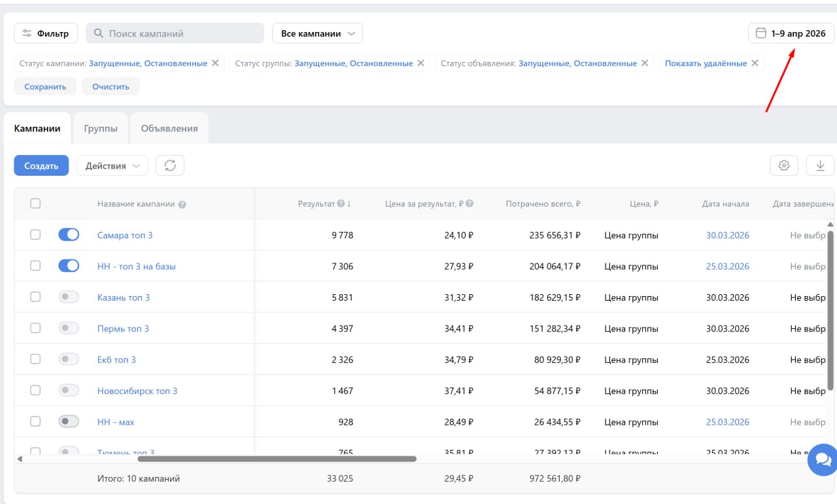The image size is (837, 504).
Task: Open the Пермь топ 3 campaign link
Action: click(x=123, y=328)
